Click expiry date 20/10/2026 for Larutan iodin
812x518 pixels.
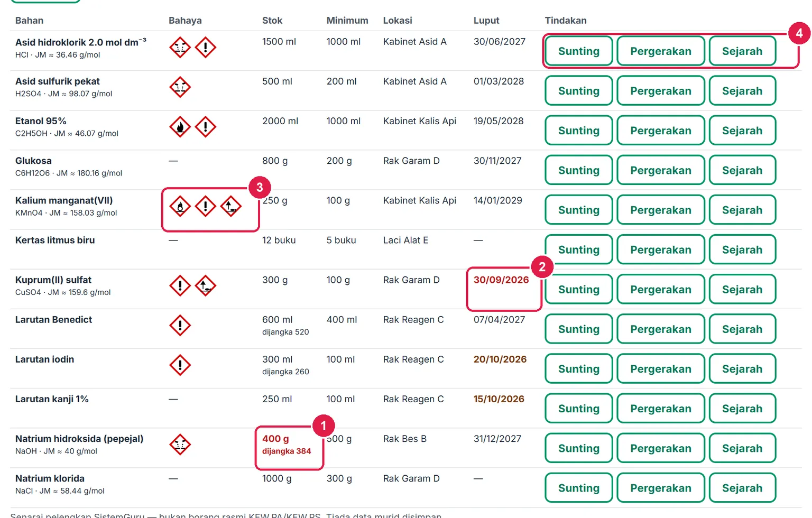pyautogui.click(x=500, y=359)
